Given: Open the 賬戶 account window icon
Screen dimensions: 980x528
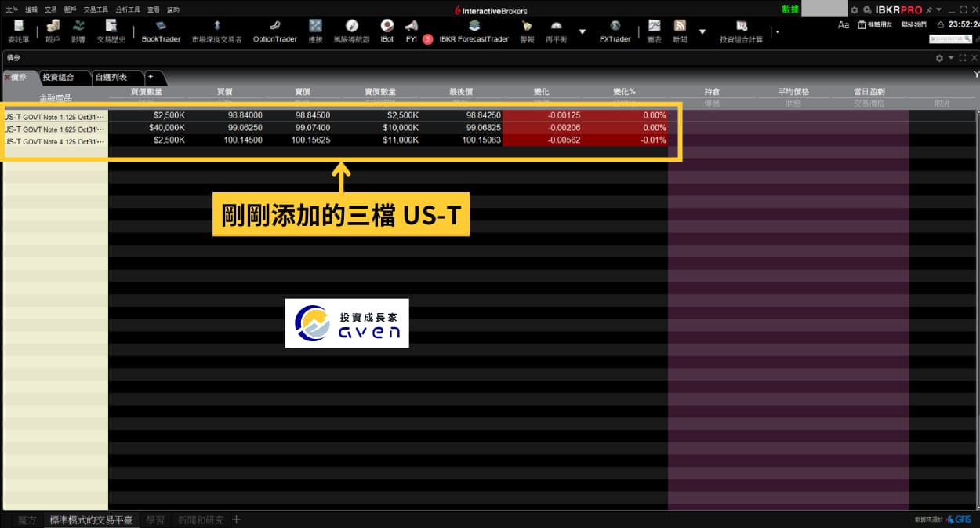Looking at the screenshot, I should click(53, 31).
